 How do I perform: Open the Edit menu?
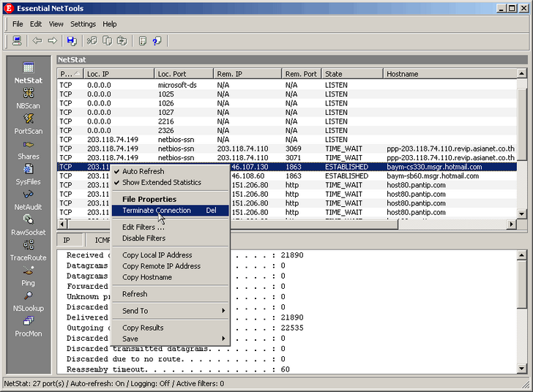coord(36,24)
